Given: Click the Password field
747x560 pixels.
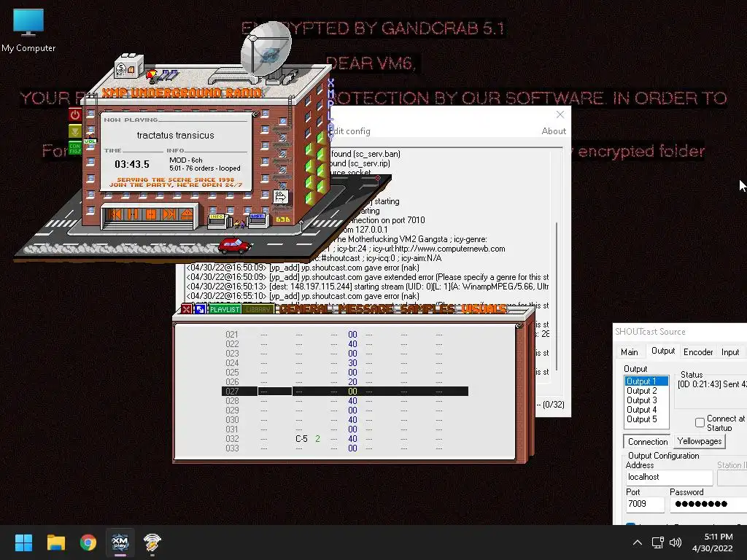Looking at the screenshot, I should [708, 504].
